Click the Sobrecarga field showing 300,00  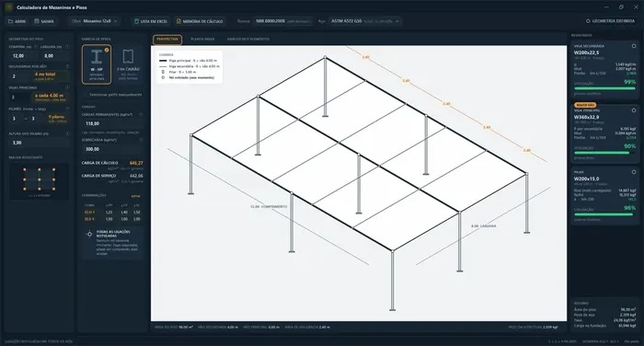coord(111,149)
